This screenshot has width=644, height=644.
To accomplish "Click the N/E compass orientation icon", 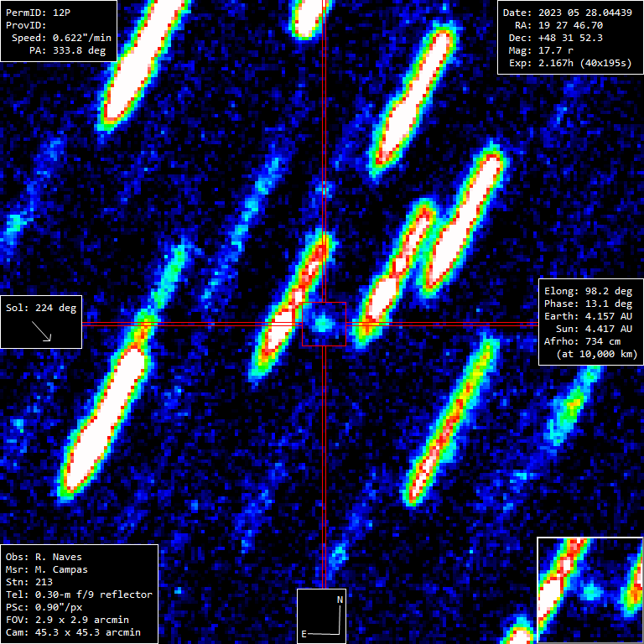I will pos(322,616).
